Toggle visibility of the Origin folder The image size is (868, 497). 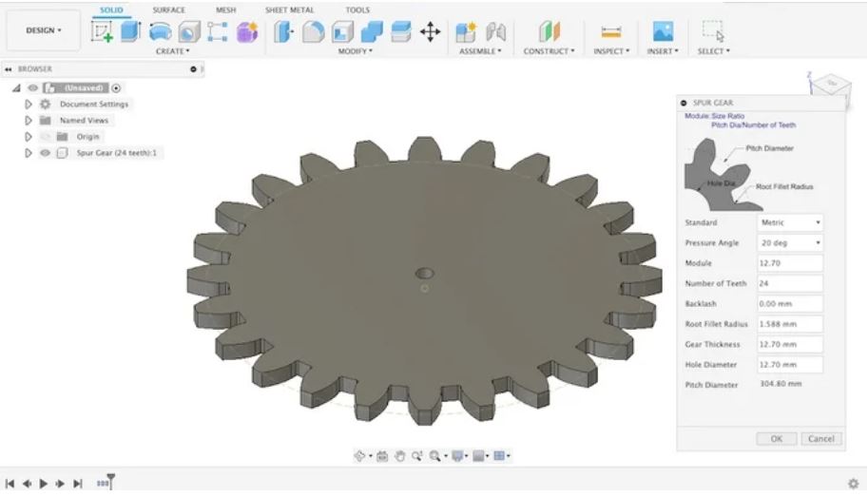tap(44, 137)
